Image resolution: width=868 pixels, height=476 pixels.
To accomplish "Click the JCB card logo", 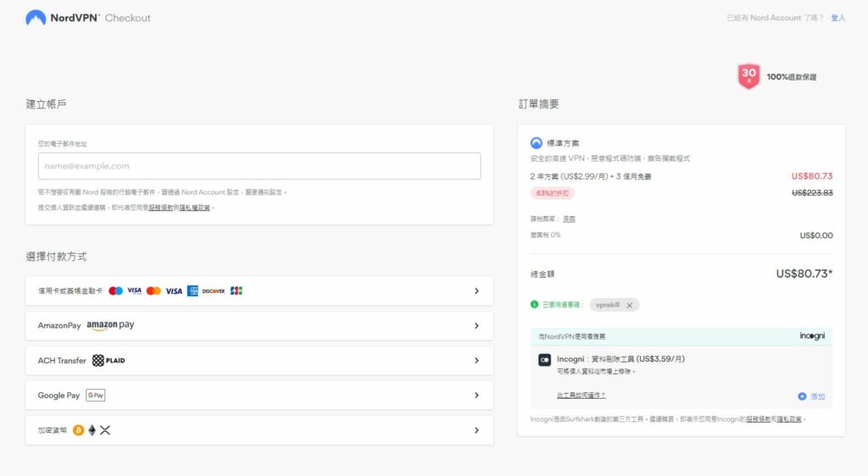I will pyautogui.click(x=236, y=291).
